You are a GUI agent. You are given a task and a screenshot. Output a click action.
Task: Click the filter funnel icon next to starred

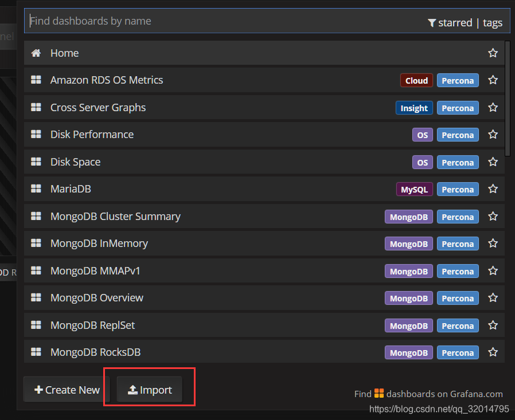[432, 23]
